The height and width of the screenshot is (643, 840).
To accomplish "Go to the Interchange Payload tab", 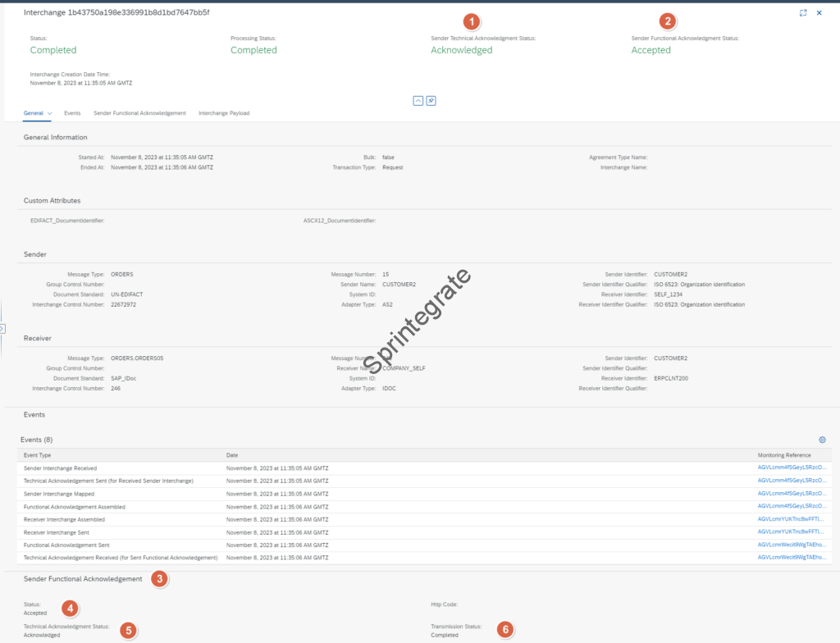I will pyautogui.click(x=224, y=113).
